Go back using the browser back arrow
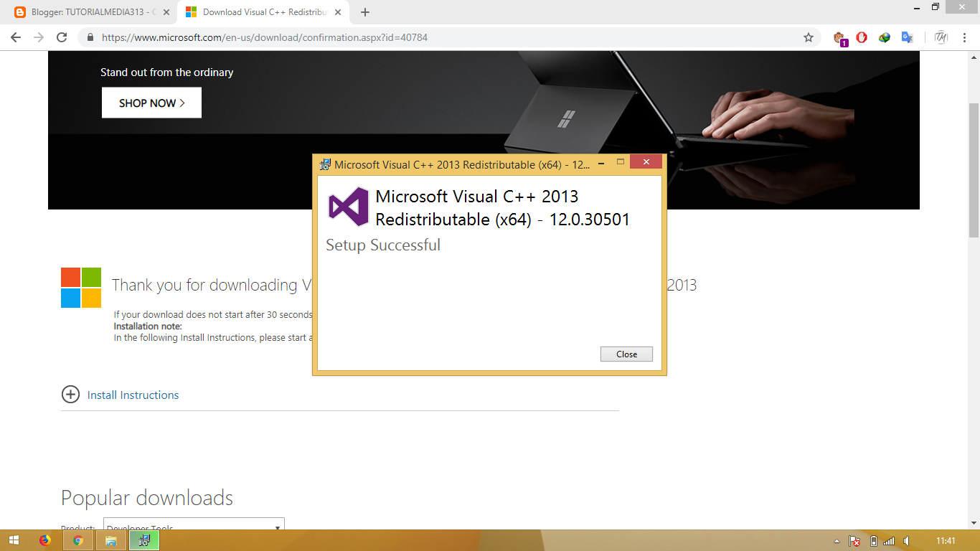Screen dimensions: 980x551 tap(16, 37)
